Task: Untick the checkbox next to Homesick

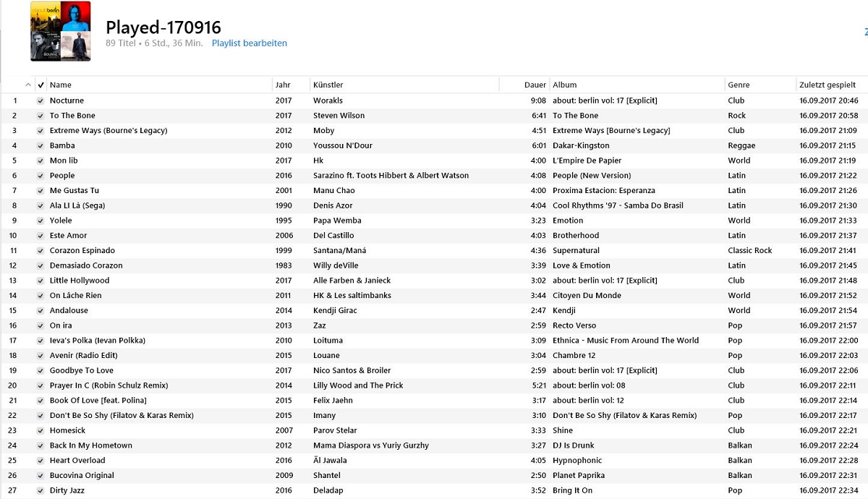Action: [41, 430]
